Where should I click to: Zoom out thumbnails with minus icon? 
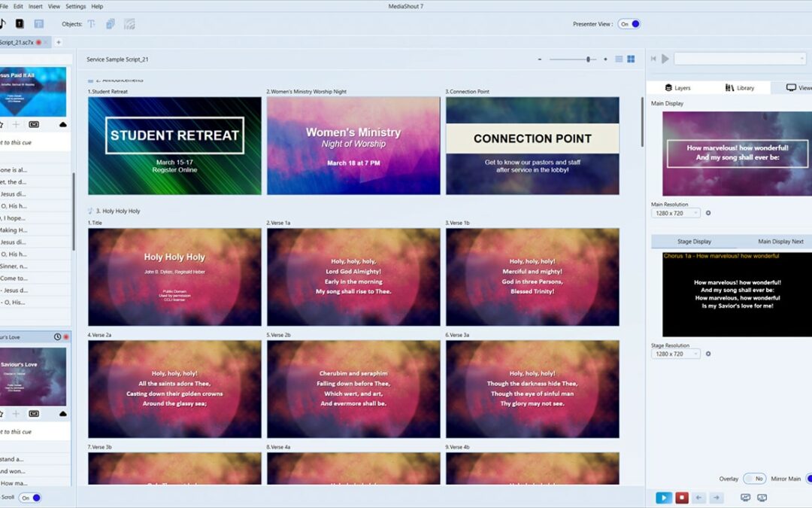540,59
